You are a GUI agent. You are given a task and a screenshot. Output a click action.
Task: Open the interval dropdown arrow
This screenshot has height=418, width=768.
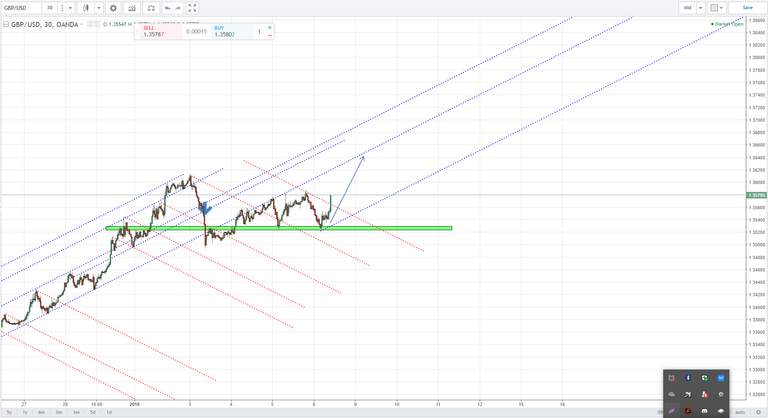71,8
